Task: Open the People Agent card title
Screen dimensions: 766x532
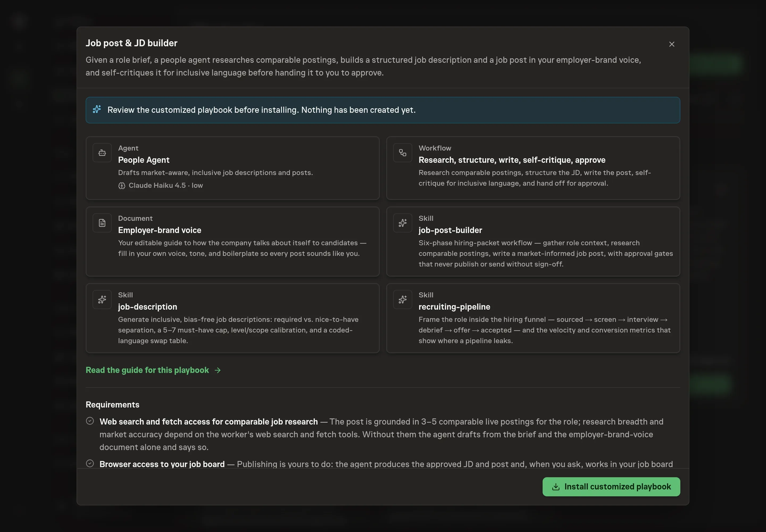Action: coord(144,160)
